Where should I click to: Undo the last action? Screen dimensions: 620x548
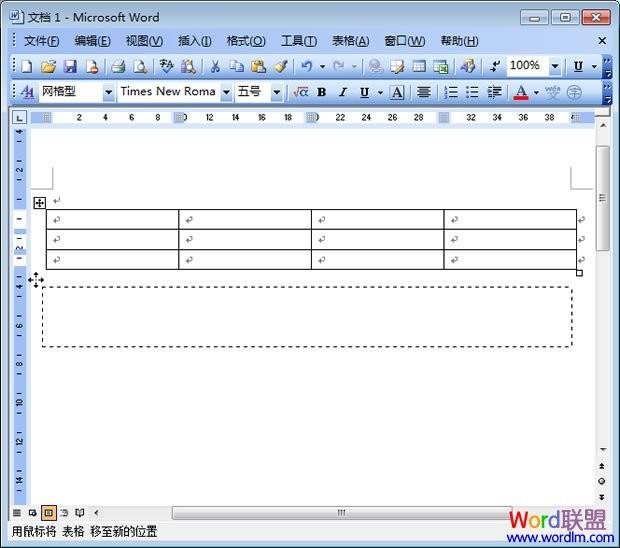pos(306,66)
